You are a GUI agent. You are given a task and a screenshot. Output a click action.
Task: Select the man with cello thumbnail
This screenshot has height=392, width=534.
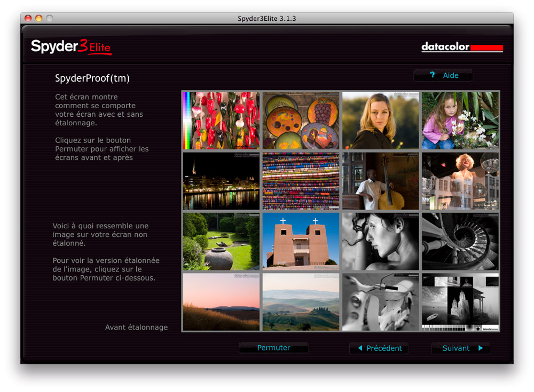coord(381,181)
